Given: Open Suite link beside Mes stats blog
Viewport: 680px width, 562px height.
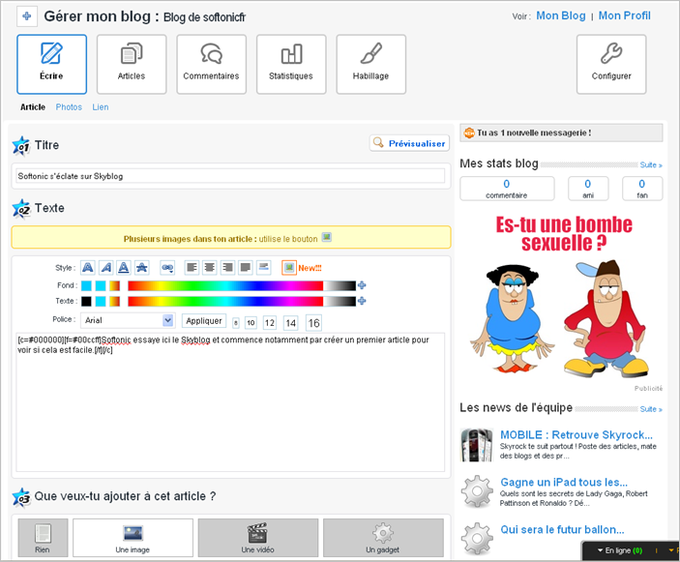Looking at the screenshot, I should pyautogui.click(x=651, y=165).
